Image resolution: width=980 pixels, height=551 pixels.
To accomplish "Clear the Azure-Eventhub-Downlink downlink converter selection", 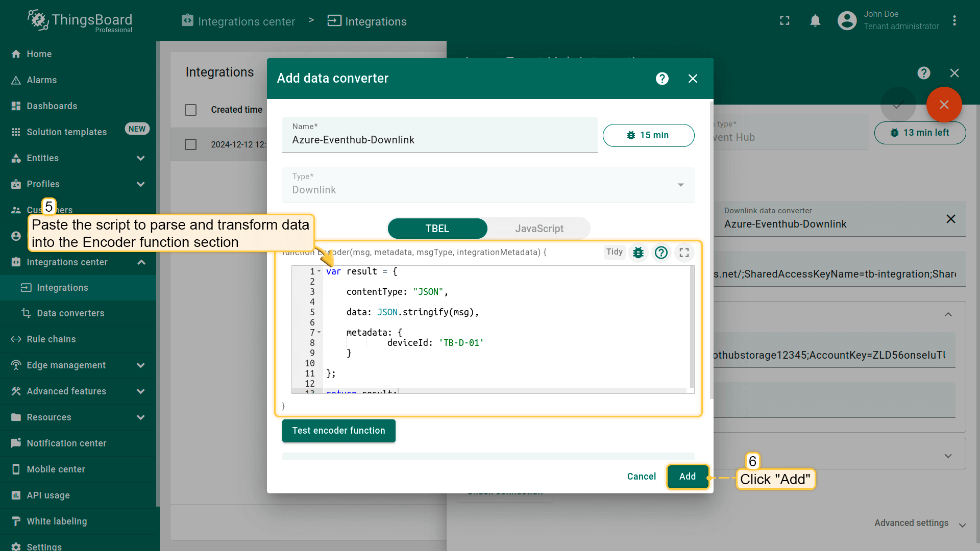I will click(x=950, y=219).
